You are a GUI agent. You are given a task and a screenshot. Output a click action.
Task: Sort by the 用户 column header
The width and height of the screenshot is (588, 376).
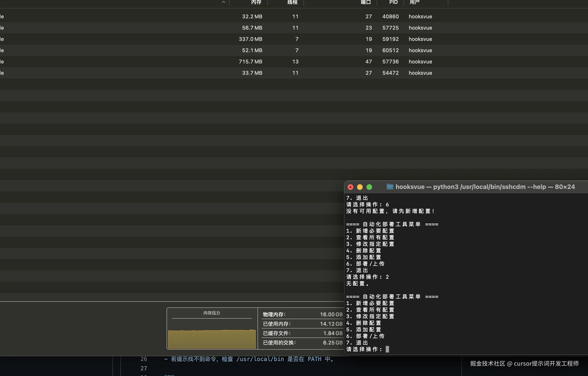pyautogui.click(x=415, y=2)
